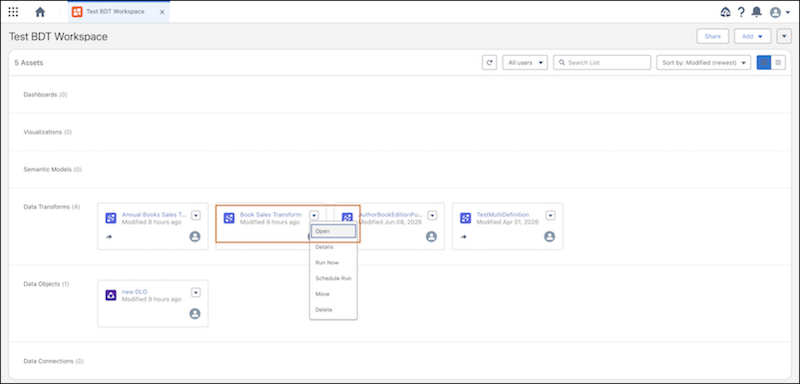Click the new DLO owner avatar
800x384 pixels.
coord(195,314)
